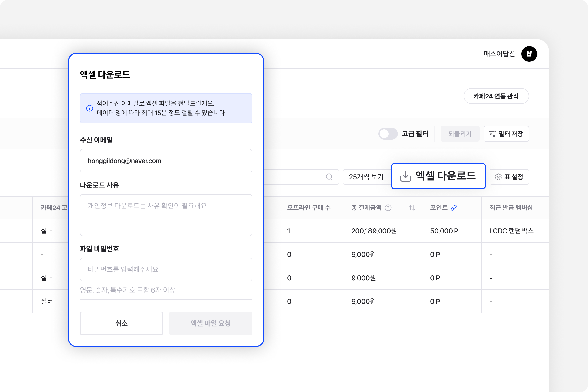This screenshot has width=588, height=392.
Task: Sort by 총 결제금액 using arrows icon
Action: point(412,208)
